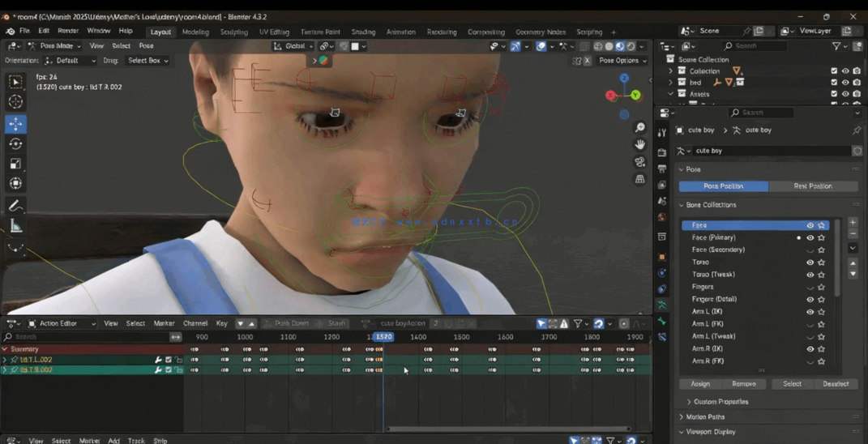Open the File menu
This screenshot has height=444, width=868.
point(24,31)
